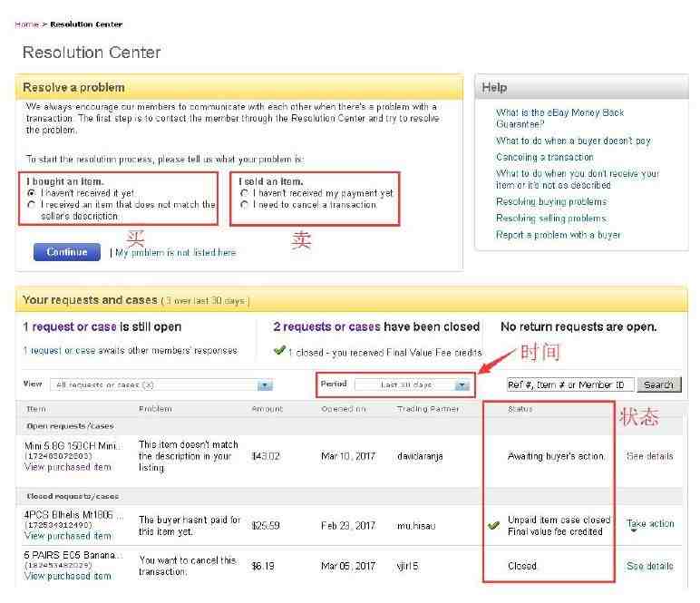
Task: View purchased item for 4PCS Blhelis Mt1806
Action: pyautogui.click(x=68, y=536)
